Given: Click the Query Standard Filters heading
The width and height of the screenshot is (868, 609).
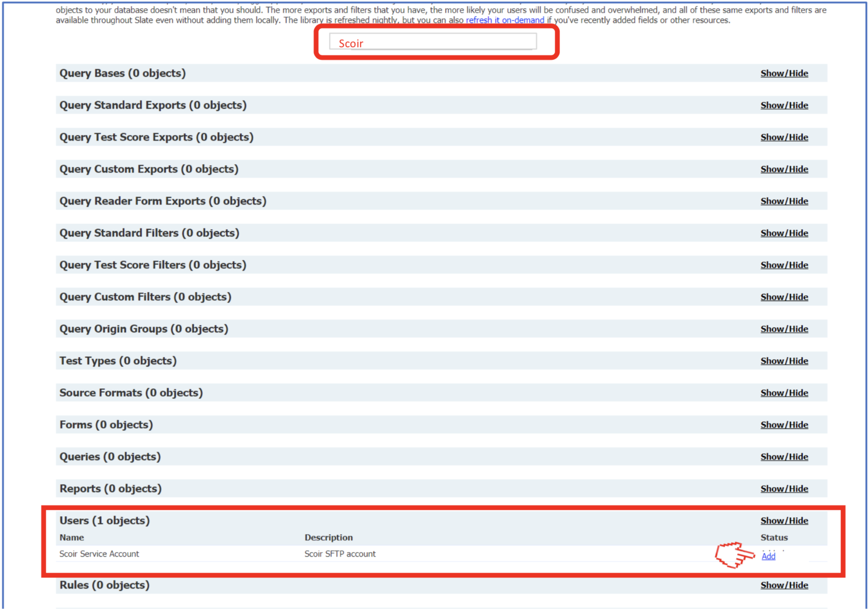Looking at the screenshot, I should pos(149,233).
